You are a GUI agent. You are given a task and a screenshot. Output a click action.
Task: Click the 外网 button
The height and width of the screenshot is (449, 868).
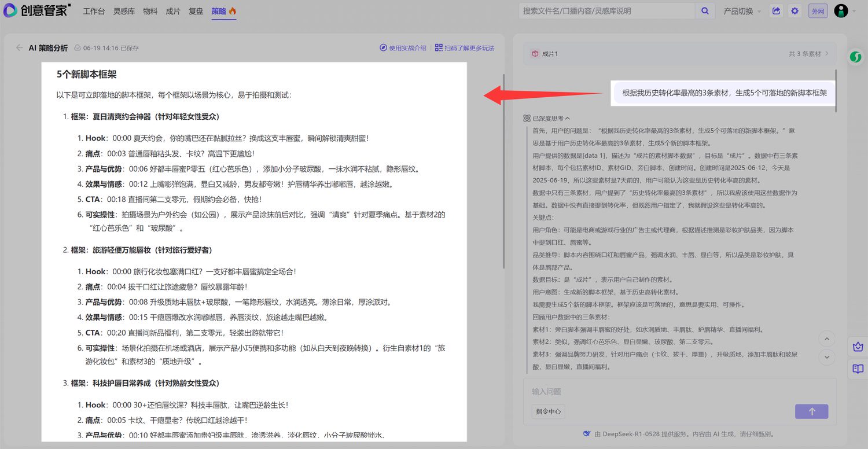[818, 11]
